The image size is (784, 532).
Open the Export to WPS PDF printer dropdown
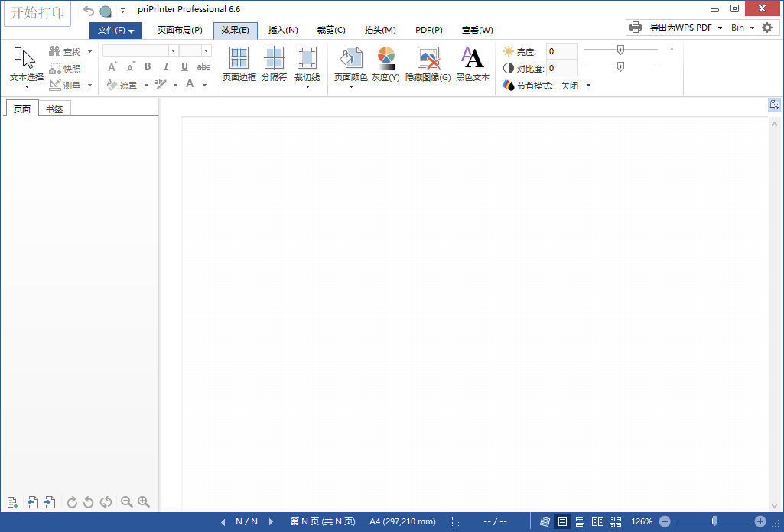click(720, 28)
